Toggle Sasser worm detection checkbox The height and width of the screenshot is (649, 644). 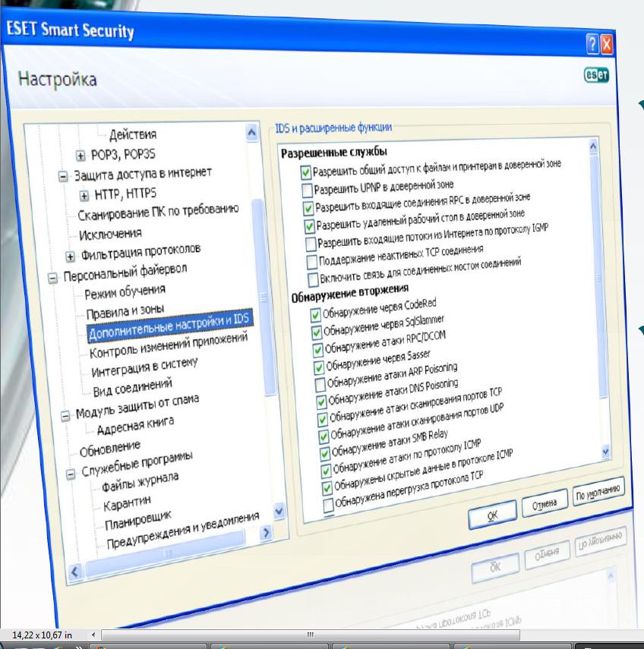[319, 367]
